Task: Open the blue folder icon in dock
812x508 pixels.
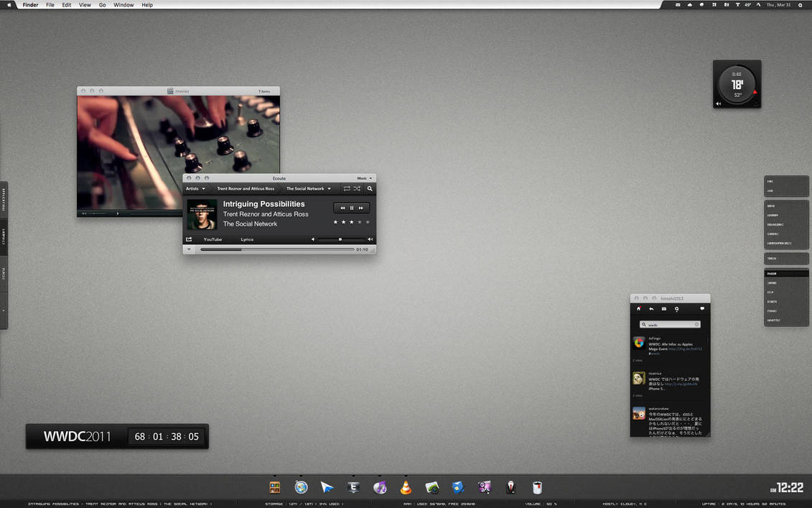Action: (458, 487)
